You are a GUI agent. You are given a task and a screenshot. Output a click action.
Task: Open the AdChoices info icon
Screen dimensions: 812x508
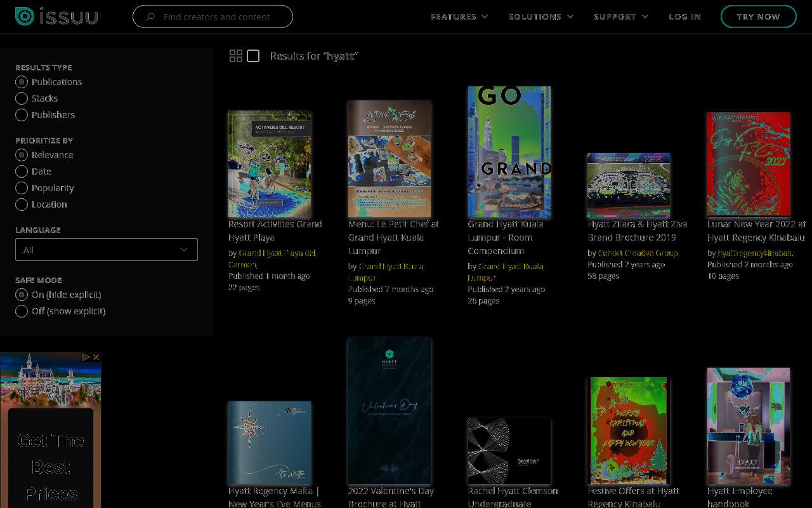[86, 358]
